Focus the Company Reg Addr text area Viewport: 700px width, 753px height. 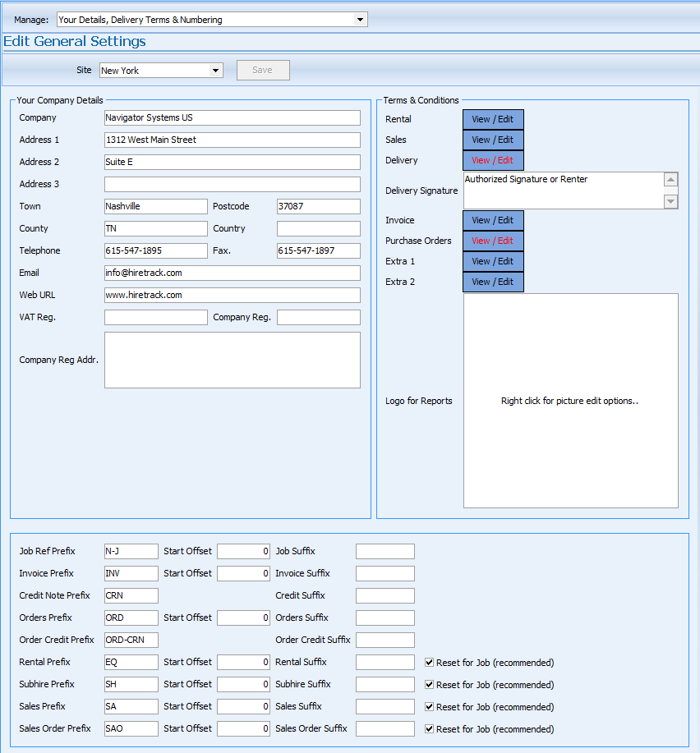point(232,360)
